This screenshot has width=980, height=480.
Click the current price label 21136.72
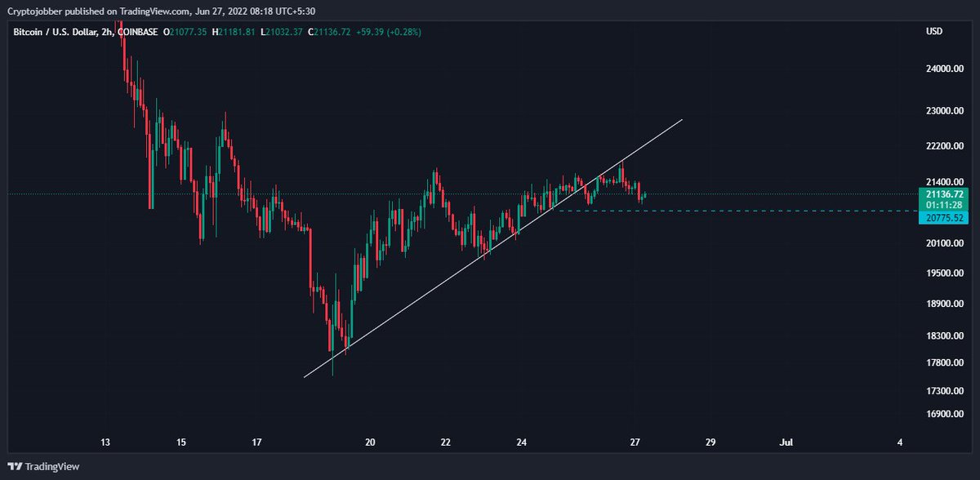[945, 193]
